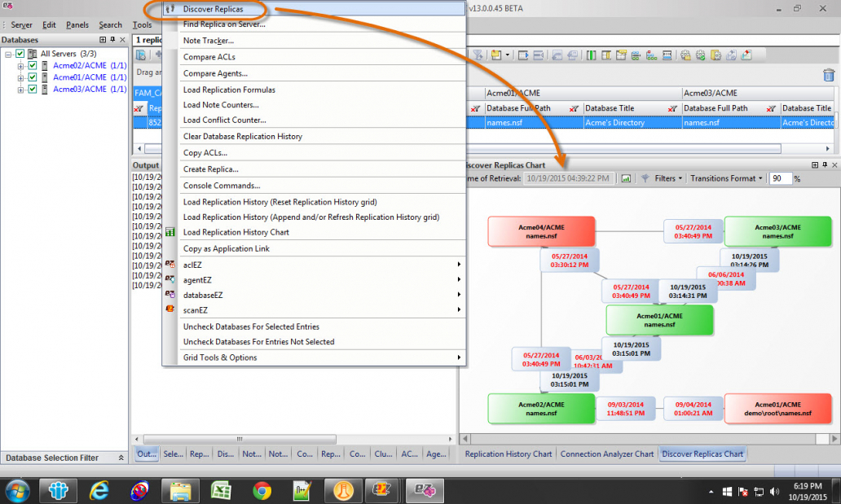Uncheck the Acme03/ACME checkbox
Screen dimensions: 841x504
[32, 89]
